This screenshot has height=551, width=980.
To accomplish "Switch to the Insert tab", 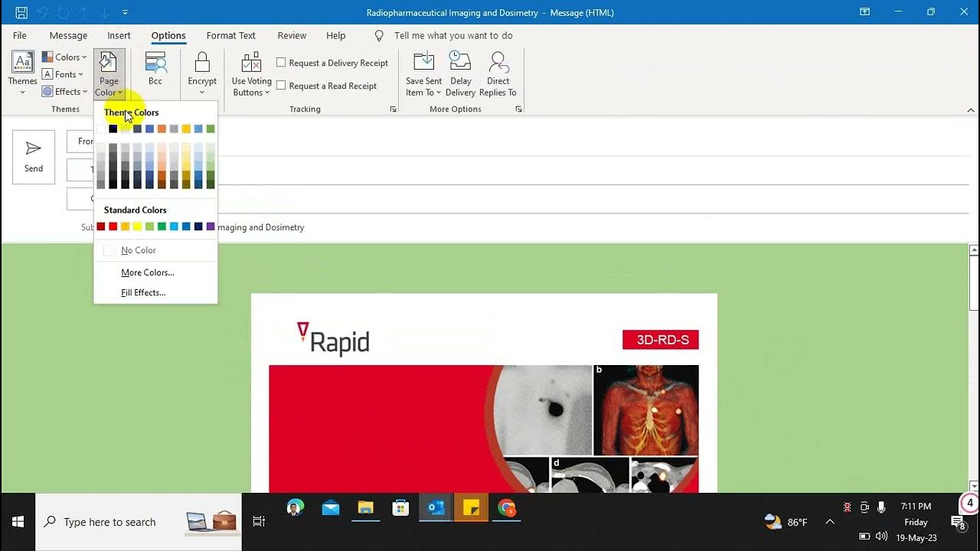I will pyautogui.click(x=119, y=35).
